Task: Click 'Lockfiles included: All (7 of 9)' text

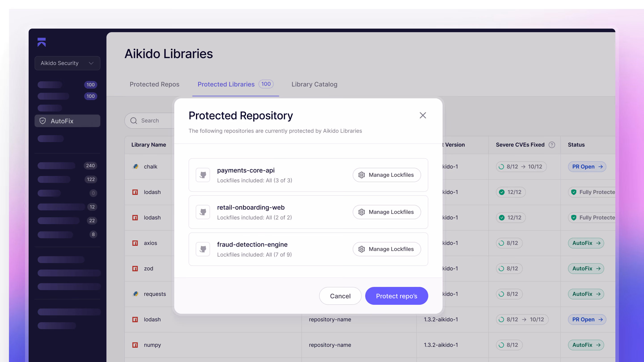Action: pyautogui.click(x=254, y=255)
